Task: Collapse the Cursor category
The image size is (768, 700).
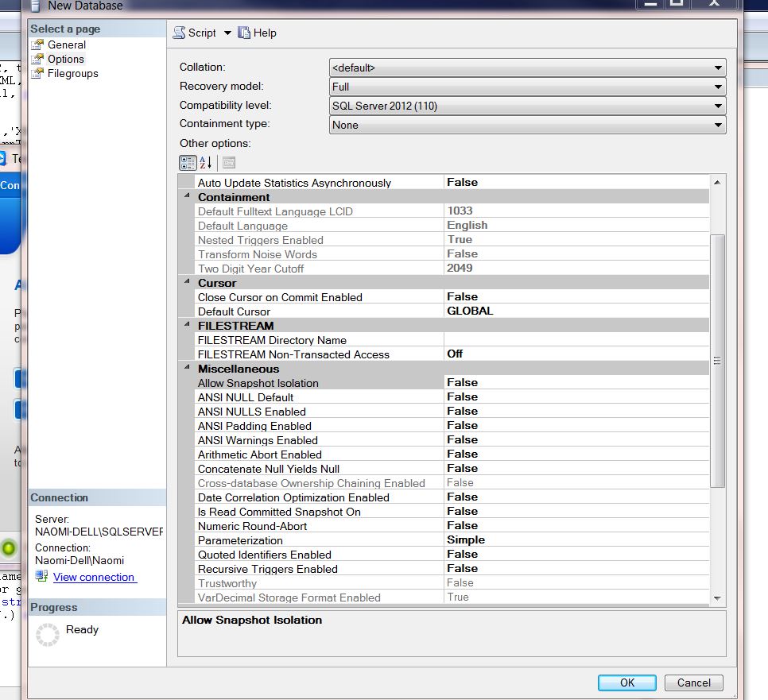Action: pos(187,281)
